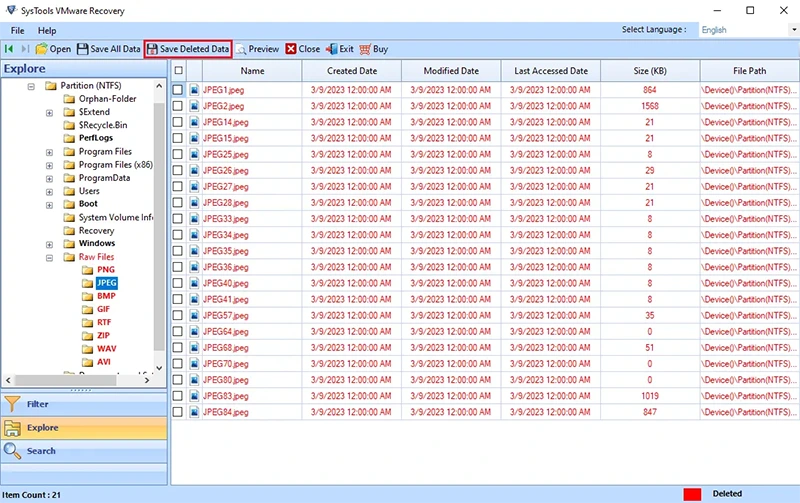Click the PNG folder icon
The width and height of the screenshot is (800, 503).
point(88,270)
